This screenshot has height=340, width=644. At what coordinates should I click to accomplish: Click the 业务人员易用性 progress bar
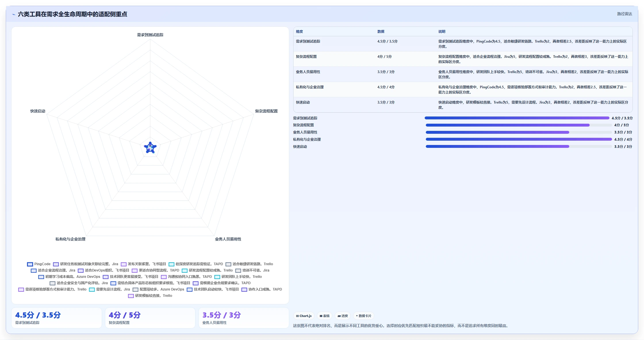[519, 132]
